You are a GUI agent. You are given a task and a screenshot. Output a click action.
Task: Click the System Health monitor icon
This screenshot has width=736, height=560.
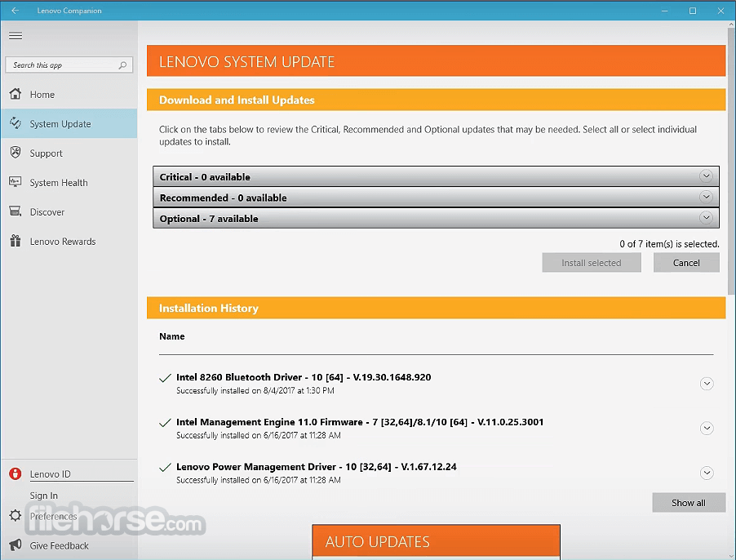click(16, 182)
